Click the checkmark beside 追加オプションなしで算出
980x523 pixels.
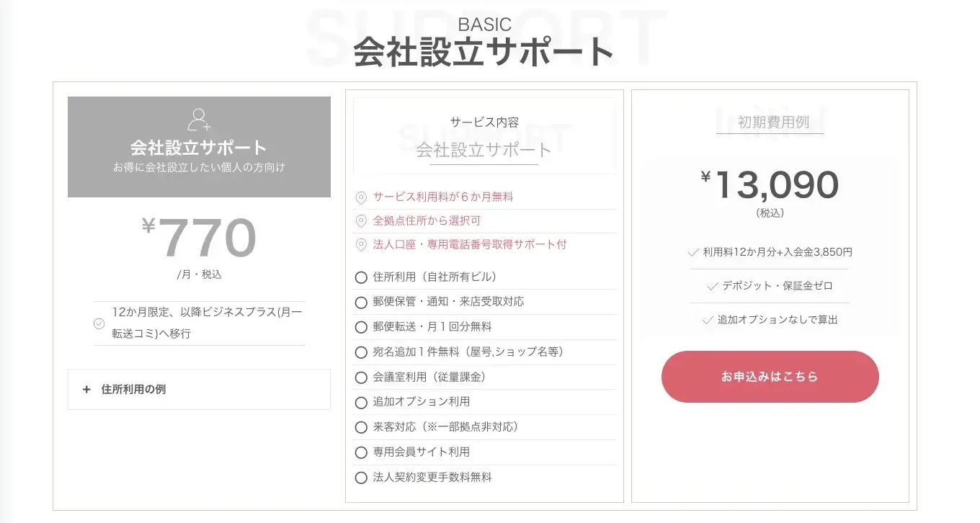[707, 320]
